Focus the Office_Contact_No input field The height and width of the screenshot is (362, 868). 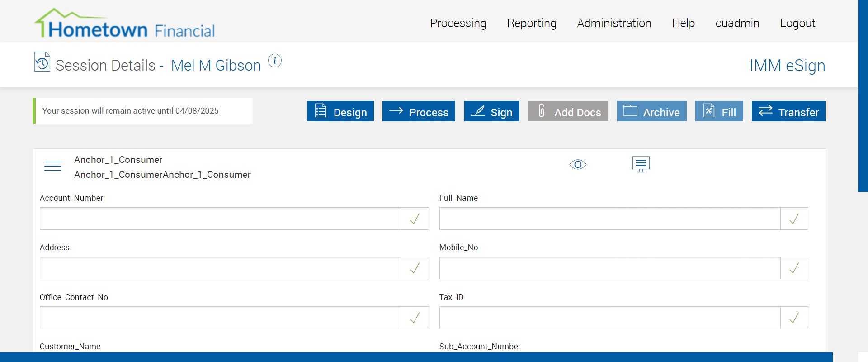[221, 318]
